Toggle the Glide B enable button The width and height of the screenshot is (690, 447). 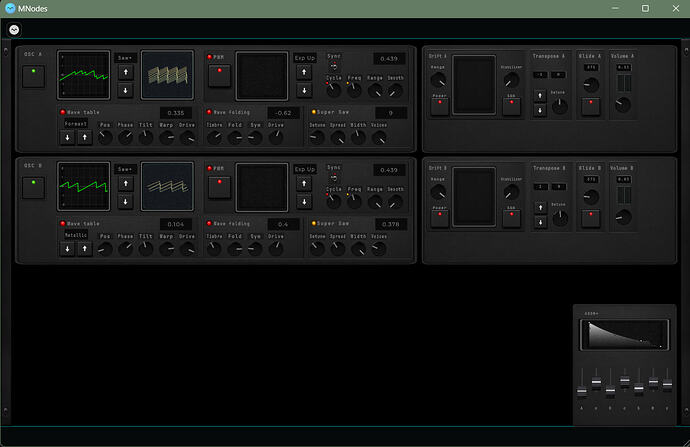[591, 219]
